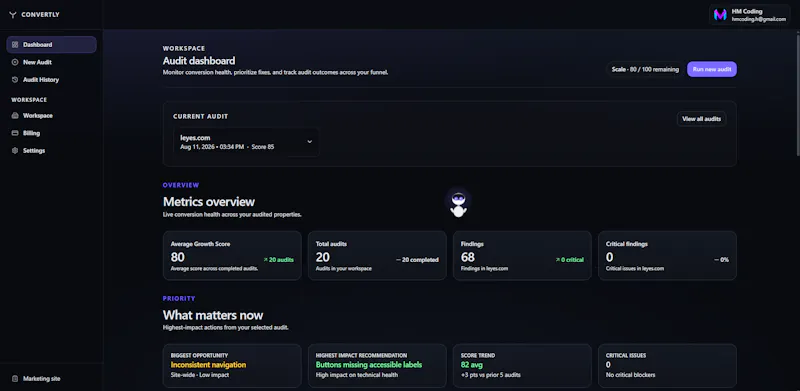The height and width of the screenshot is (391, 800).
Task: Click the hmcoding email address text
Action: 759,19
